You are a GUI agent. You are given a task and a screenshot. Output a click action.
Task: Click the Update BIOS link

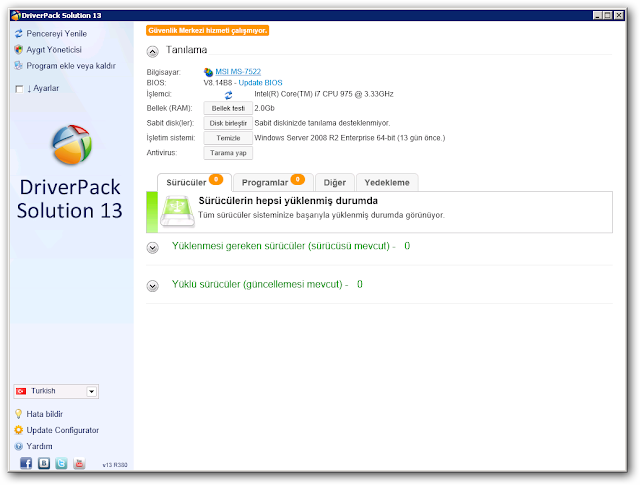(260, 82)
